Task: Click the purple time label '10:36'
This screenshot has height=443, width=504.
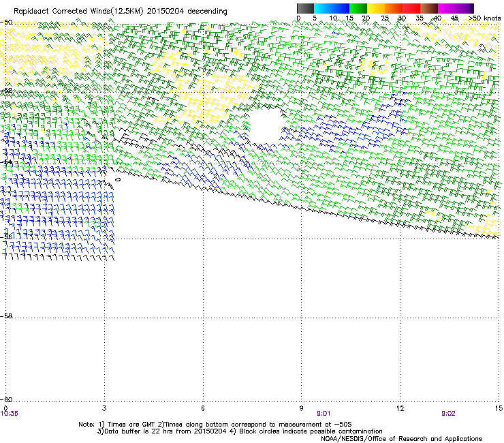Action: coord(10,414)
